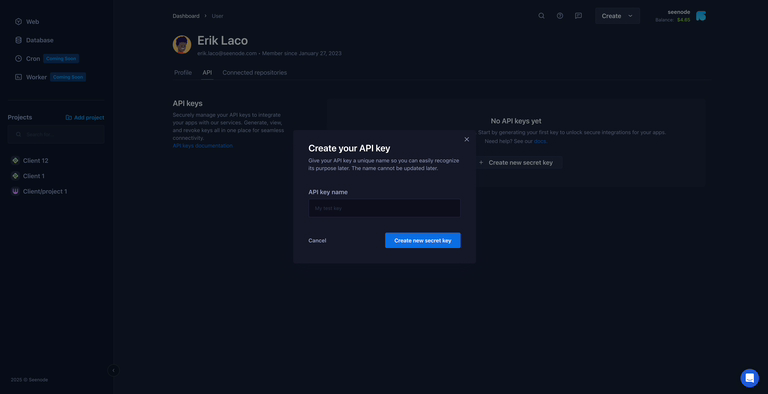Viewport: 768px width, 394px height.
Task: Click background Create new secret key button
Action: coord(519,163)
